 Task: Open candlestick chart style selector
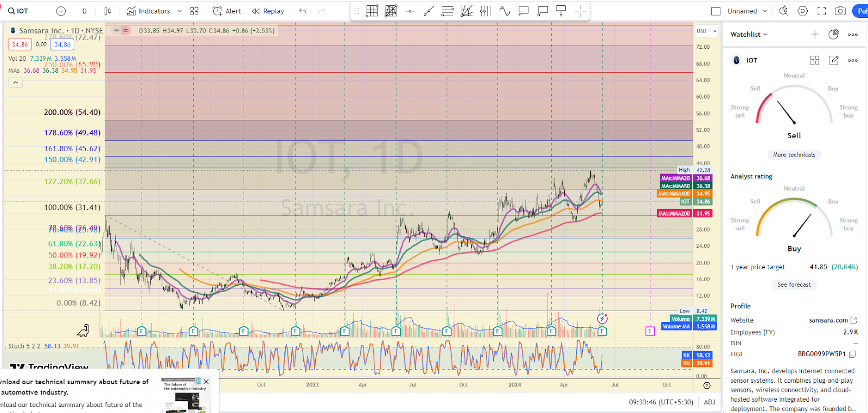coord(108,11)
